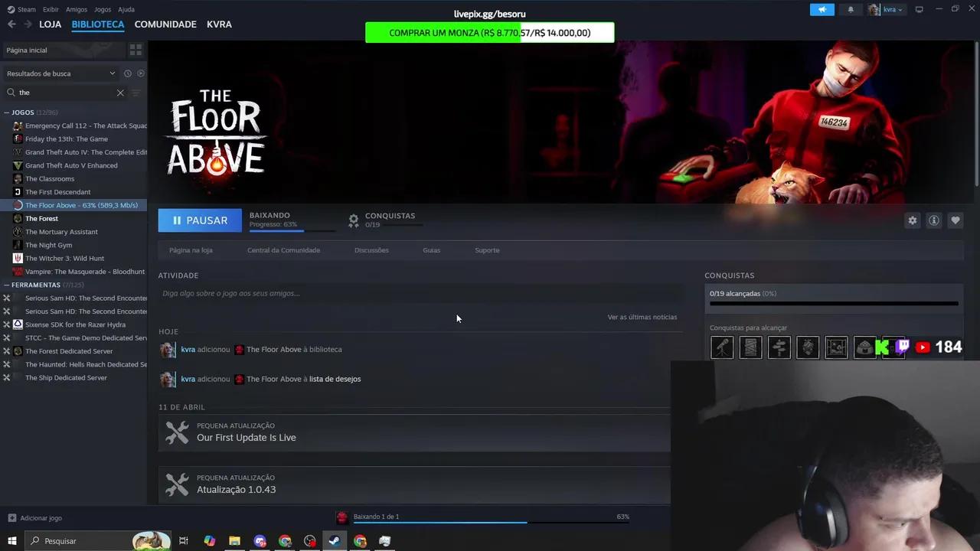Select the boarded door achievement icon

(750, 347)
